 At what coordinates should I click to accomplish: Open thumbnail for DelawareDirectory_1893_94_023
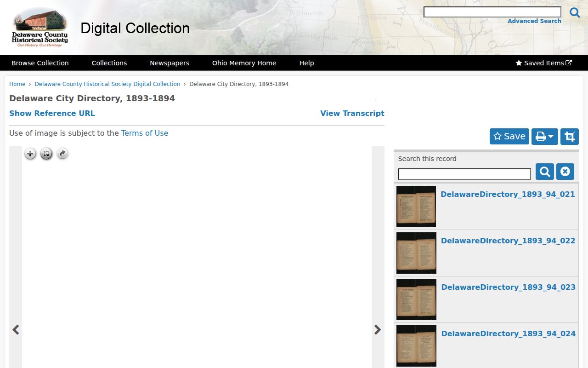pos(416,299)
